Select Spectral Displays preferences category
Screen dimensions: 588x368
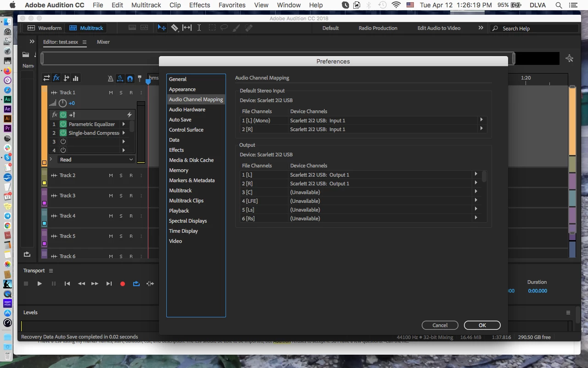[x=188, y=221]
